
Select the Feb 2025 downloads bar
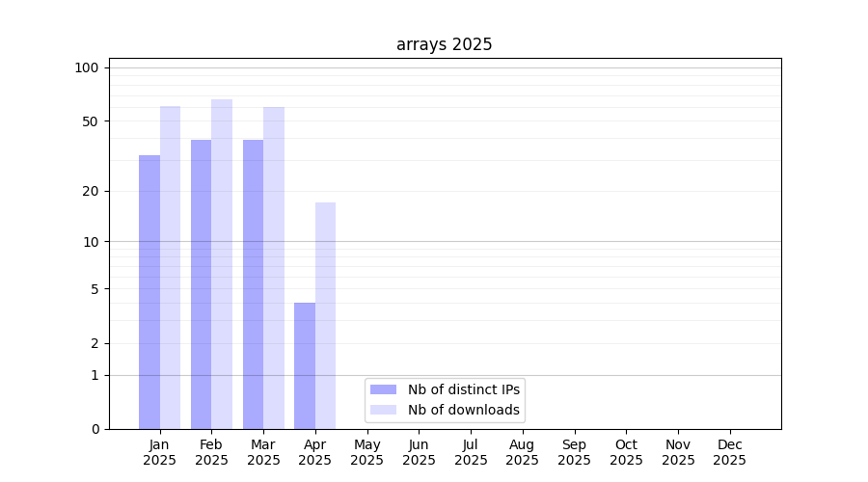coord(222,264)
